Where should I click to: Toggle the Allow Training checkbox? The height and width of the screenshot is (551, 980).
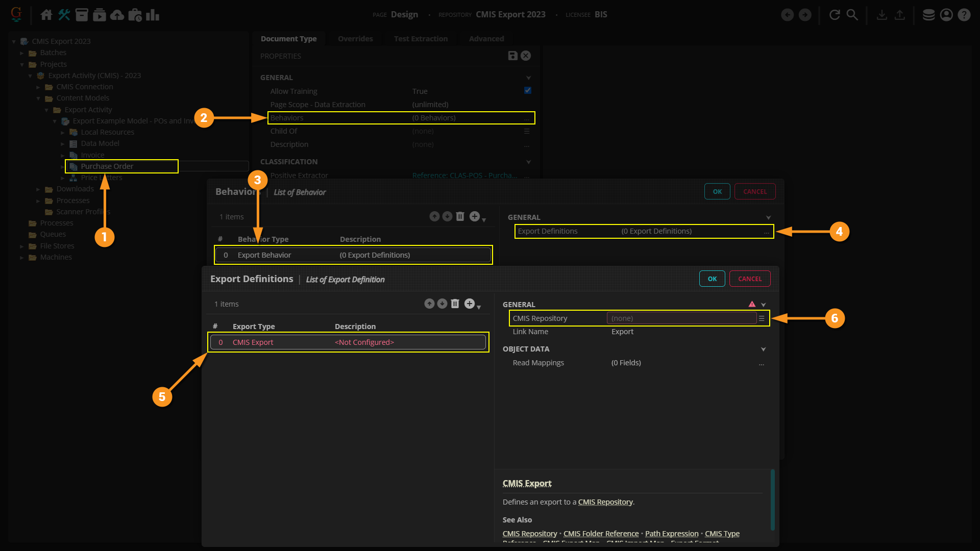(x=528, y=90)
